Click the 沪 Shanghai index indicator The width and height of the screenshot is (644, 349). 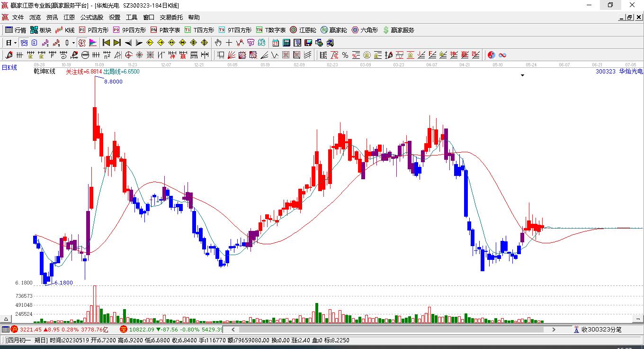coord(15,329)
